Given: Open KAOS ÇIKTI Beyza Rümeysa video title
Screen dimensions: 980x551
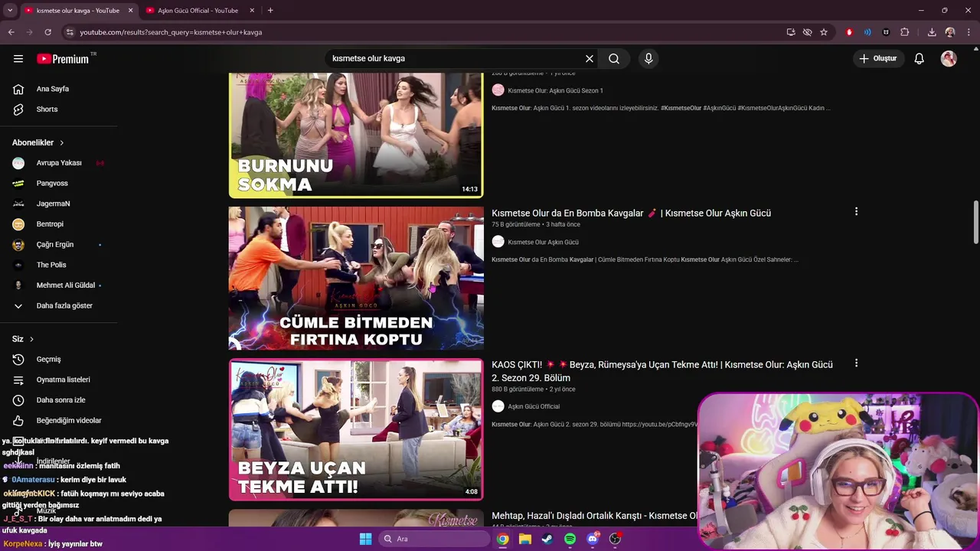Looking at the screenshot, I should (662, 371).
